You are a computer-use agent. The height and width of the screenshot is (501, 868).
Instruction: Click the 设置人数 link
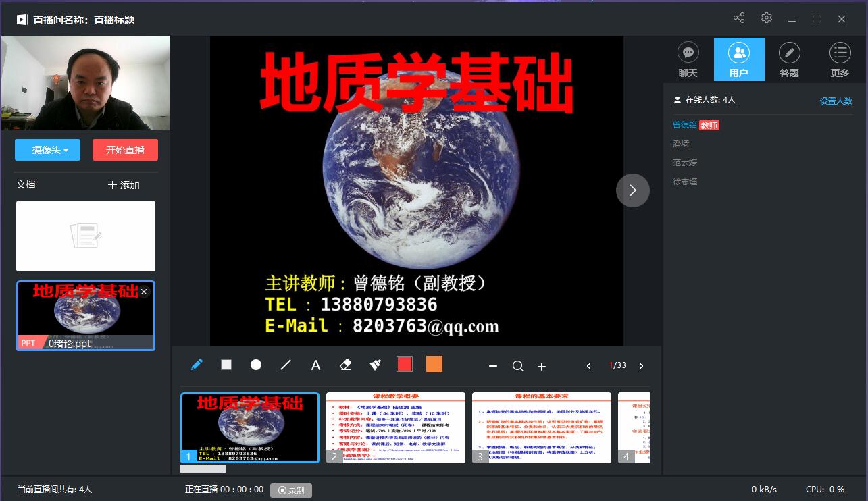click(x=836, y=101)
